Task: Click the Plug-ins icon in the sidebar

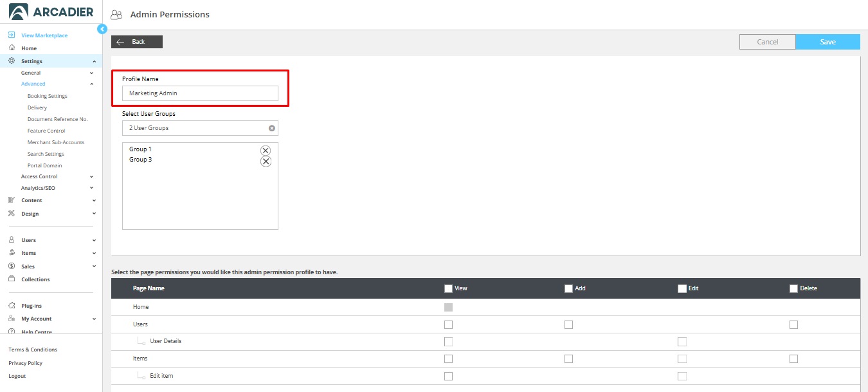Action: pyautogui.click(x=12, y=306)
